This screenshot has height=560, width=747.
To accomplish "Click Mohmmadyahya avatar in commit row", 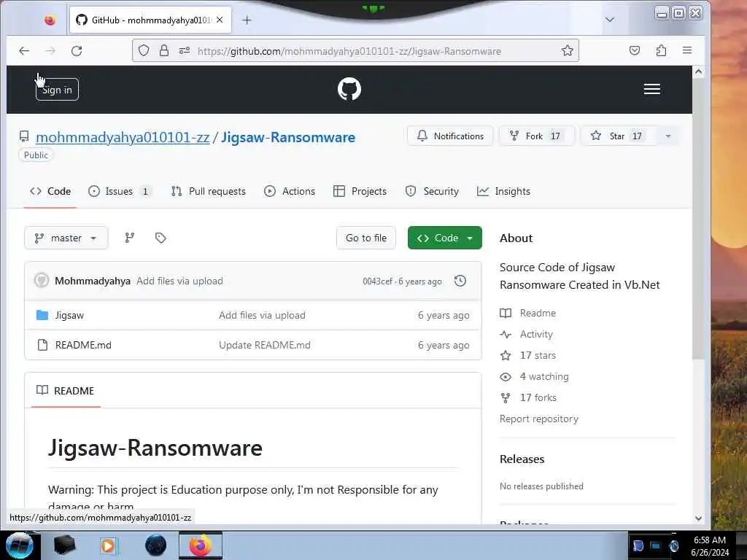I will [42, 281].
